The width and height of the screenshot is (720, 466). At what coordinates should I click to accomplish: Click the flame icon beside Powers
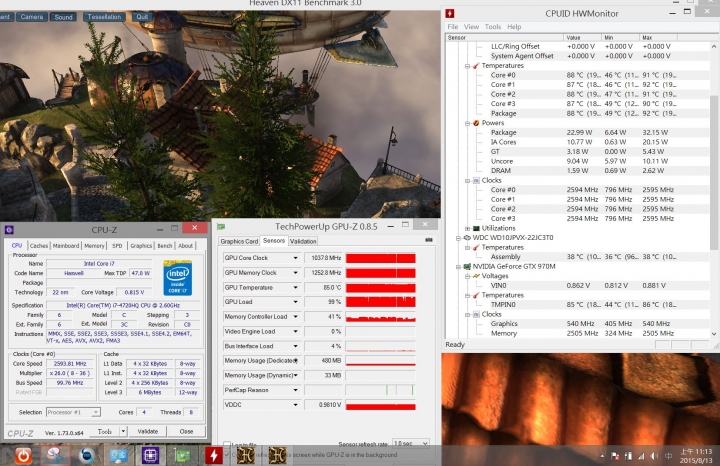(476, 123)
